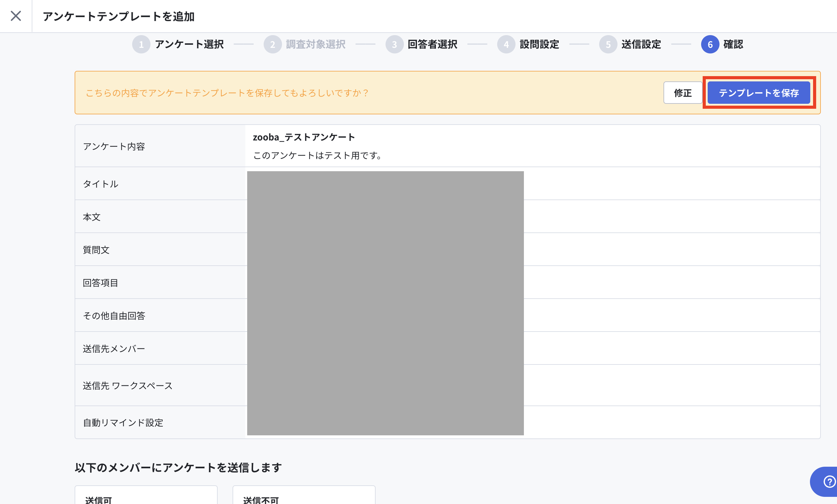Close the add survey template dialog
The height and width of the screenshot is (504, 837).
point(16,16)
